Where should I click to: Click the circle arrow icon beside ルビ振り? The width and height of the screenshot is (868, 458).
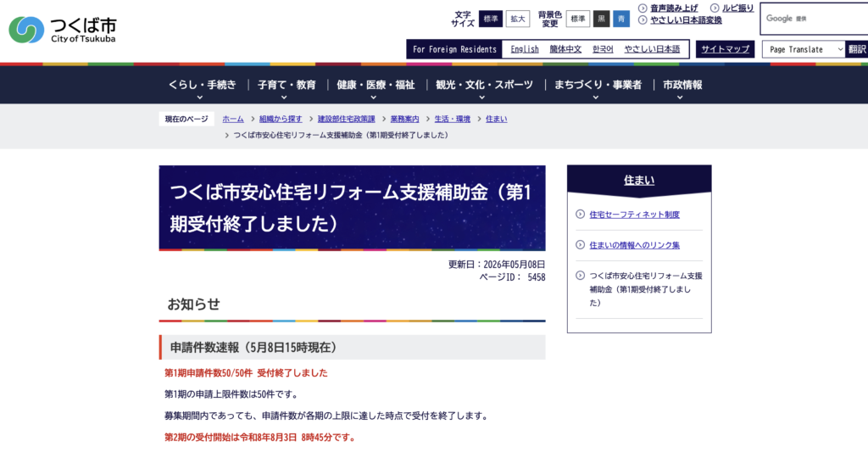715,8
